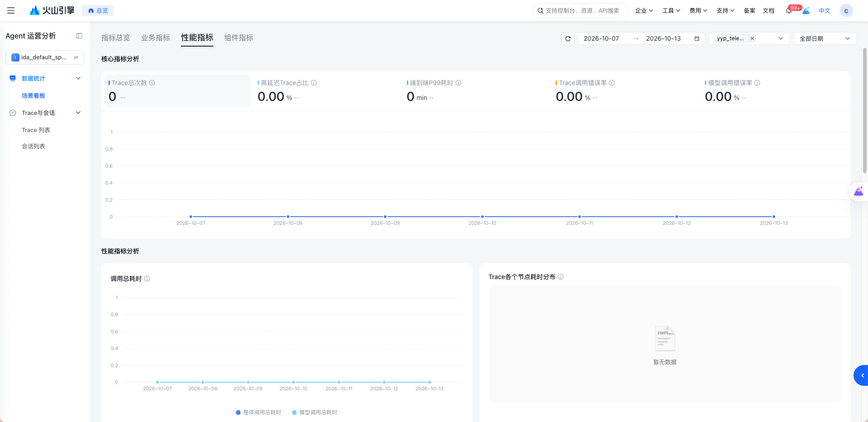Open the Trace 列表 sidebar item

tap(36, 130)
